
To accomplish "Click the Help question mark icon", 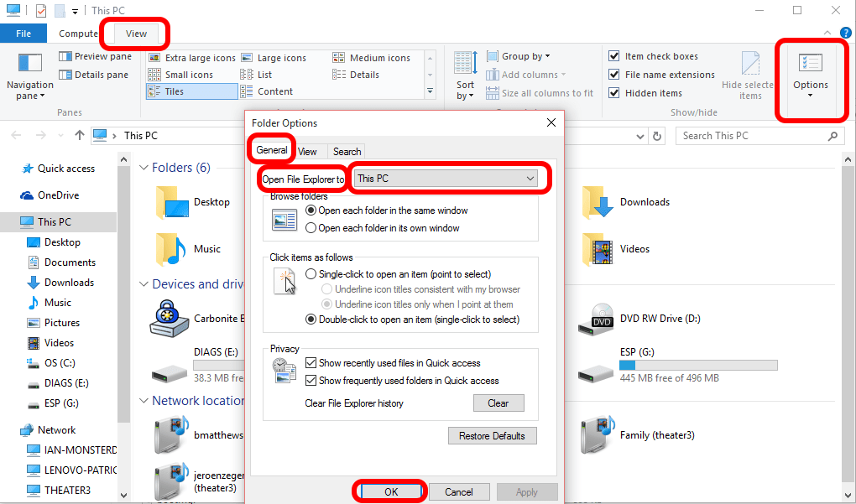I will (845, 33).
